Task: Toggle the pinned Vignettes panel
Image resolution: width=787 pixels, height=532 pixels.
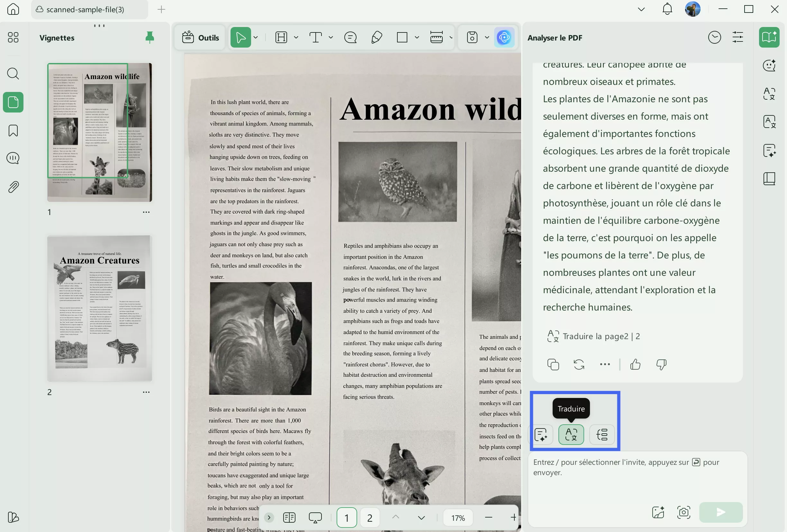Action: coord(149,38)
